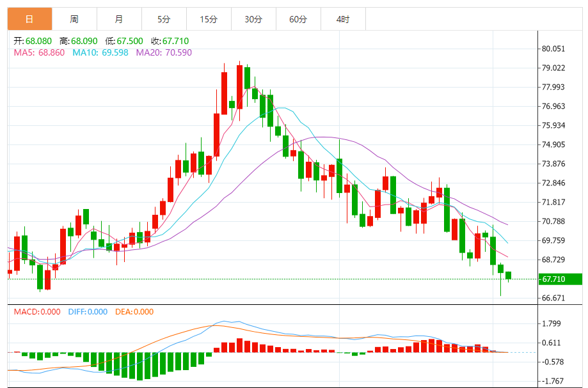This screenshot has width=588, height=388.
Task: Click the MACD:0.000 label
Action: click(x=37, y=311)
